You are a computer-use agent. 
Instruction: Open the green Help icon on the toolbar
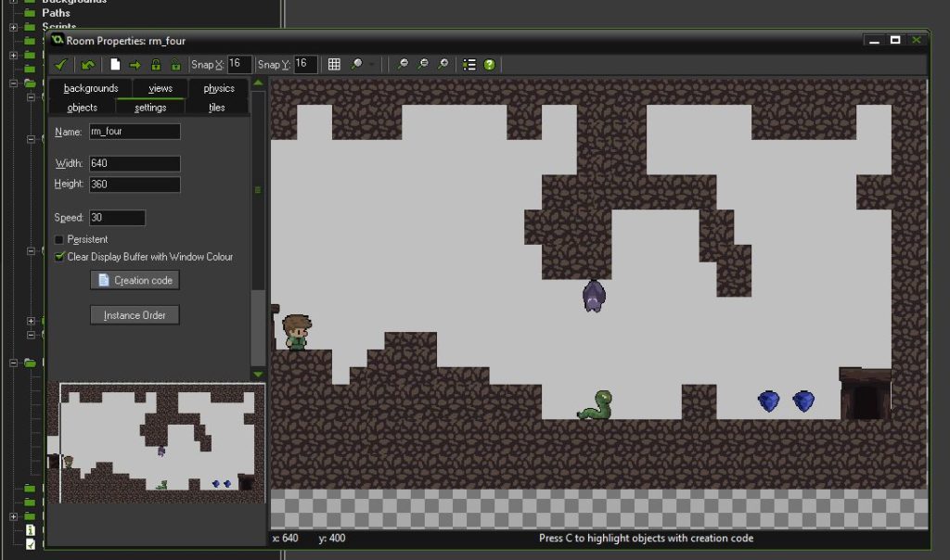[x=490, y=64]
